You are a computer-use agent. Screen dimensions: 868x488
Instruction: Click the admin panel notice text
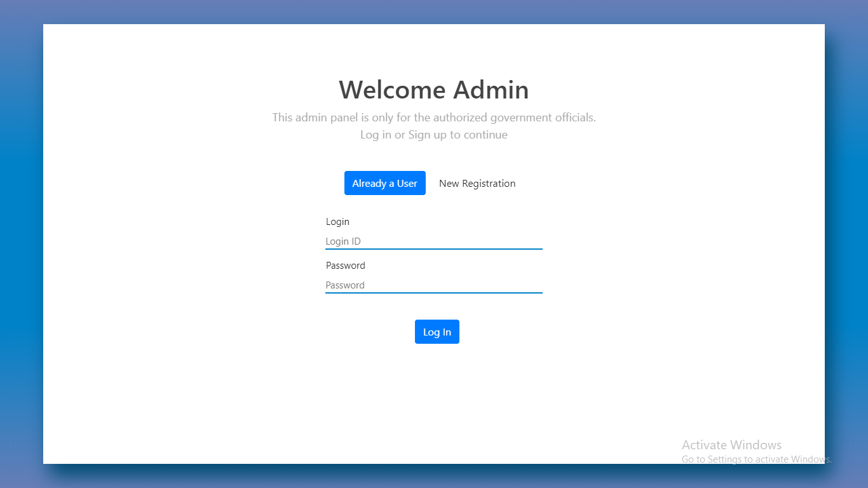pyautogui.click(x=434, y=118)
